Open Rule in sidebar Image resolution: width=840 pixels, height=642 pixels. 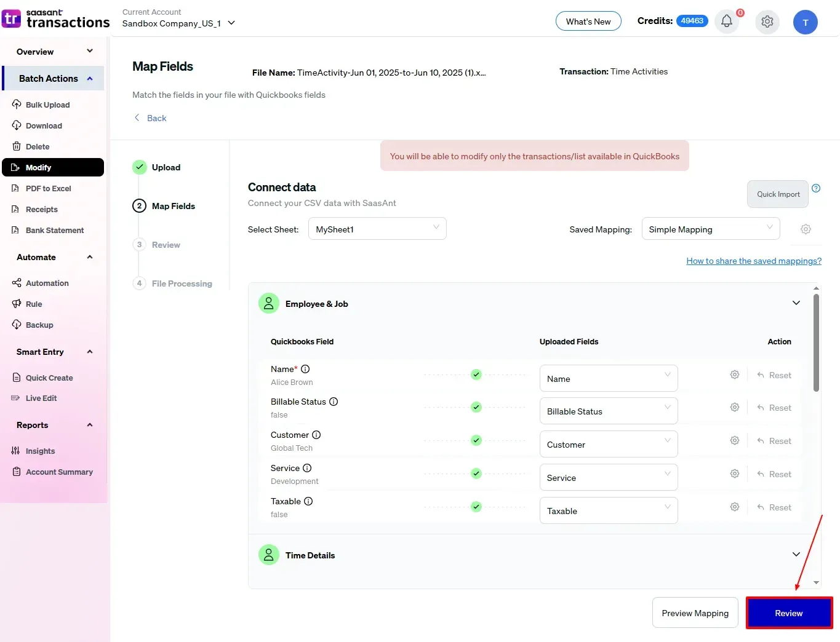tap(53, 304)
